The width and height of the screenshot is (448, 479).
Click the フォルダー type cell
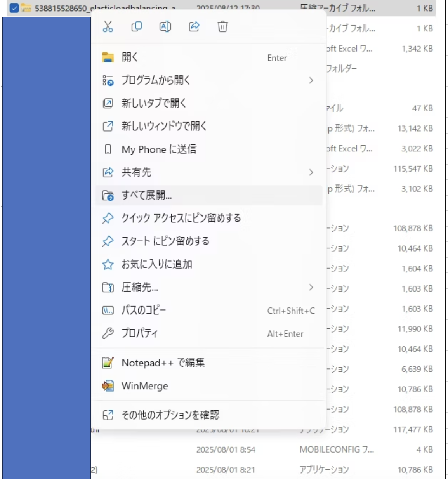click(342, 69)
